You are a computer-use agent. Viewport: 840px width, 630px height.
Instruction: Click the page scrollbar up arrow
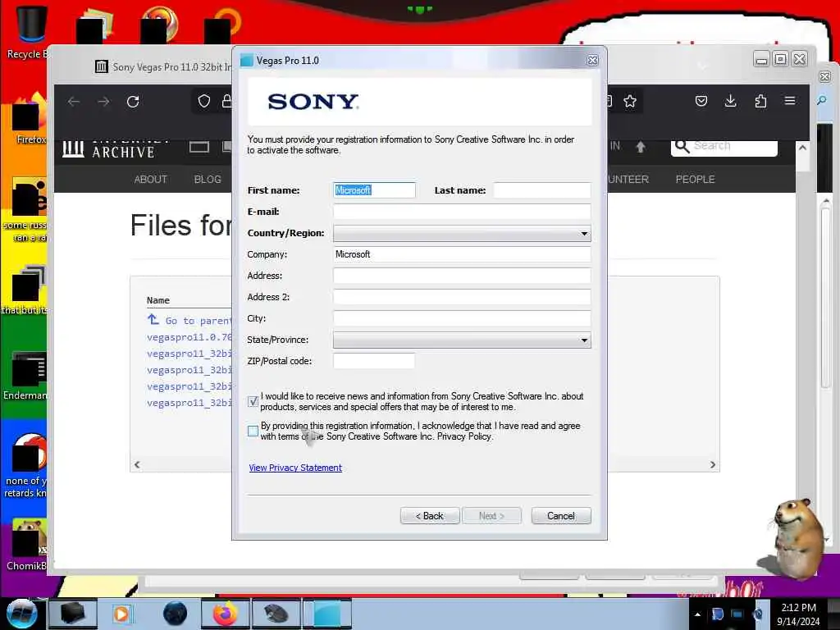(802, 148)
